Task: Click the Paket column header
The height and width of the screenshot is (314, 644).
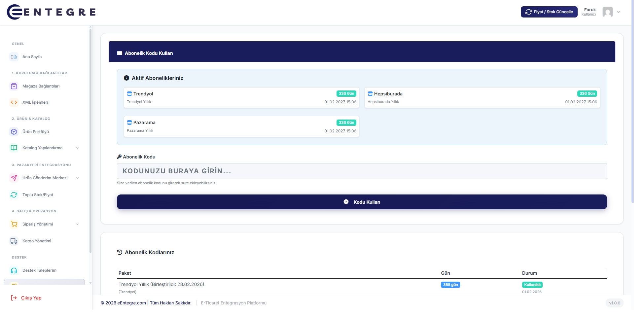Action: click(x=125, y=273)
